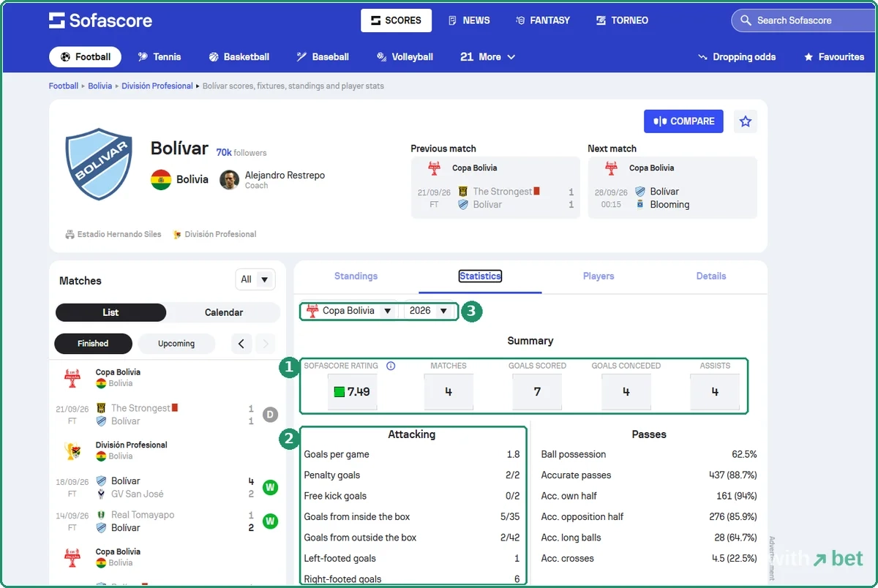The height and width of the screenshot is (588, 878).
Task: Select the Volleyball sport filter
Action: 405,57
